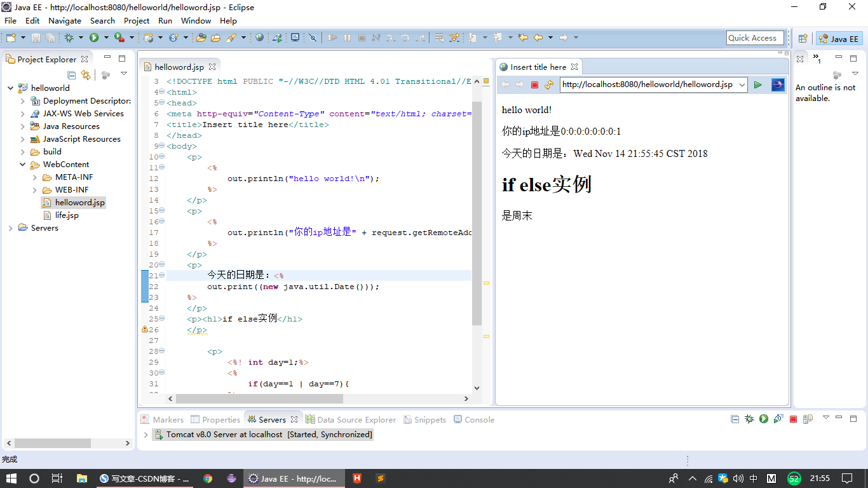
Task: Start the server in debug mode
Action: pos(749,419)
